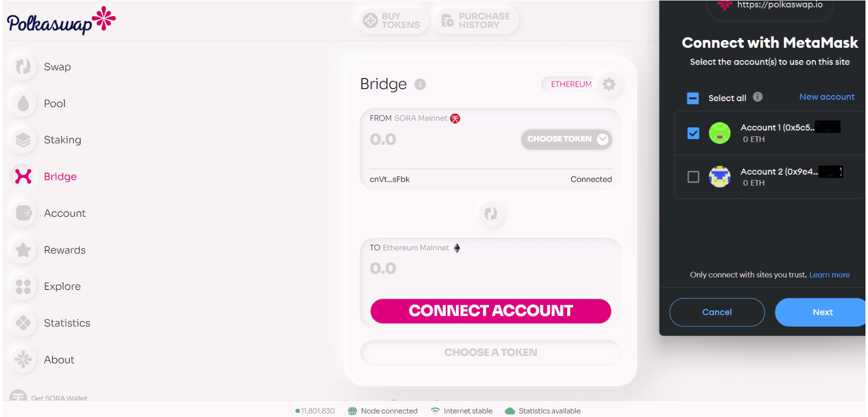Check the Account 2 checkbox
Image resolution: width=868 pixels, height=417 pixels.
[x=693, y=177]
